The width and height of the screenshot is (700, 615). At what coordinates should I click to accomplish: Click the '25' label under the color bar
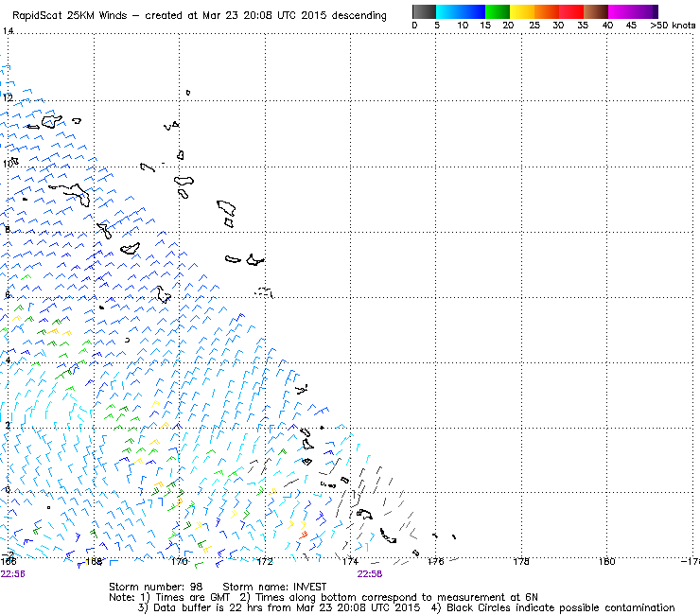[x=534, y=26]
